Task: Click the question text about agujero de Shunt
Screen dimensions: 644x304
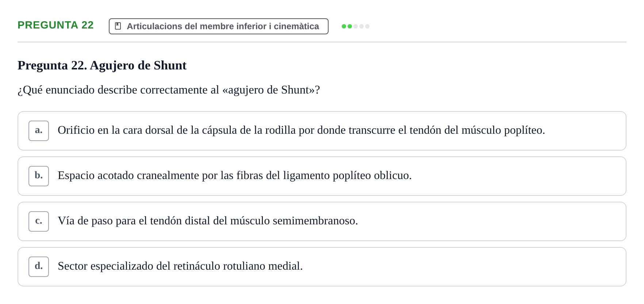Action: [169, 90]
